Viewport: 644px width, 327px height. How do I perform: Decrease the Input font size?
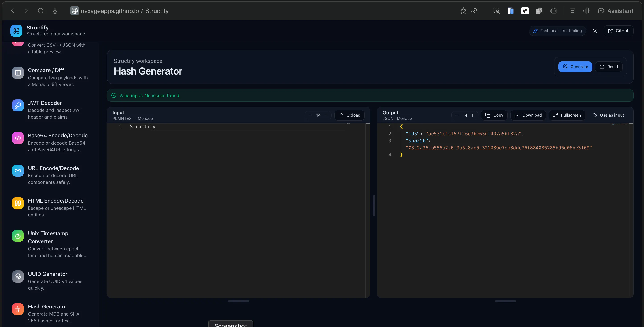pyautogui.click(x=310, y=115)
